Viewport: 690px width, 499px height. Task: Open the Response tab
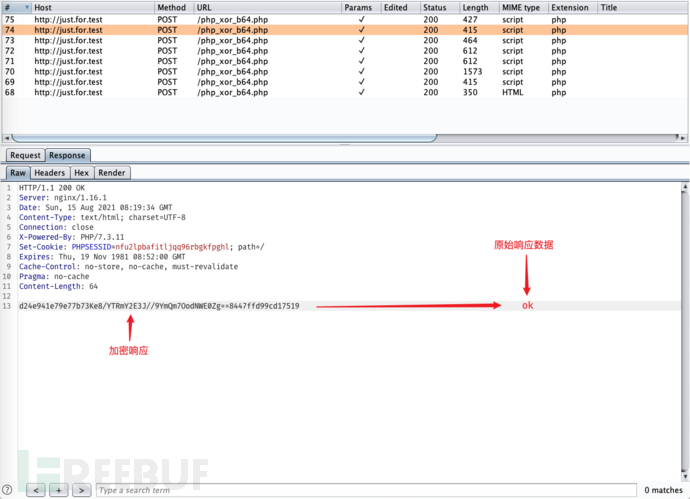[x=67, y=155]
